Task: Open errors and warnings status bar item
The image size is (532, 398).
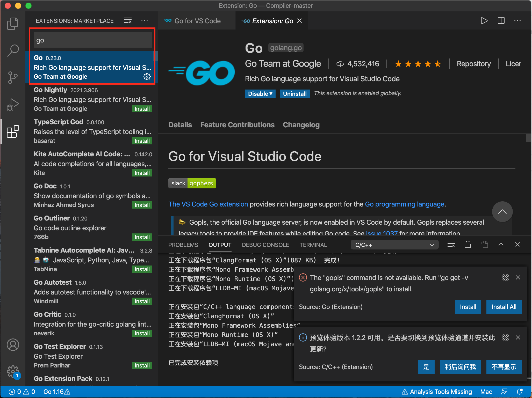Action: pyautogui.click(x=22, y=392)
